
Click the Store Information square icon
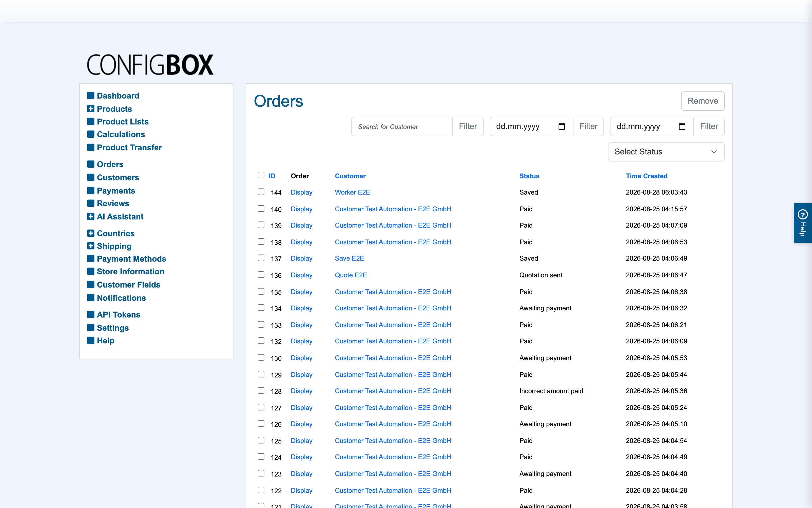click(91, 271)
